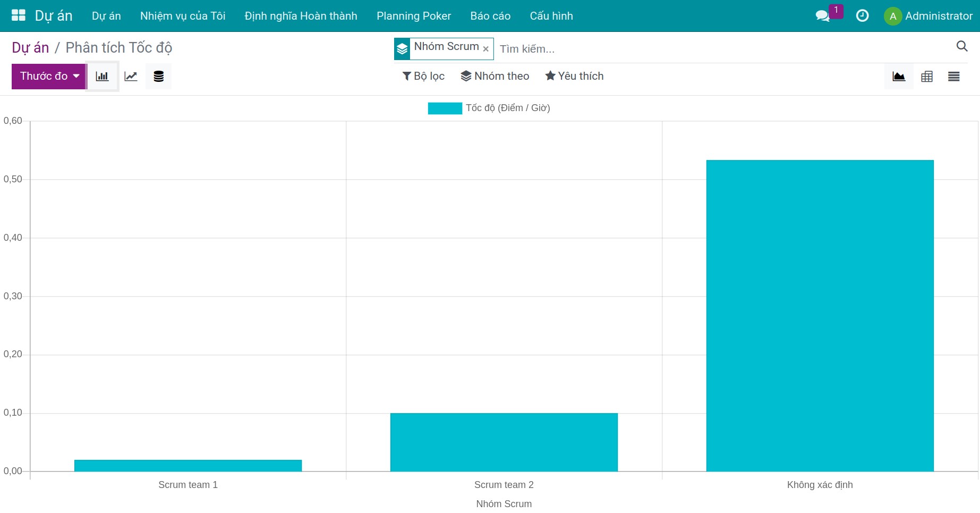Image resolution: width=980 pixels, height=513 pixels.
Task: Open the Cấu hình menu
Action: click(x=551, y=16)
